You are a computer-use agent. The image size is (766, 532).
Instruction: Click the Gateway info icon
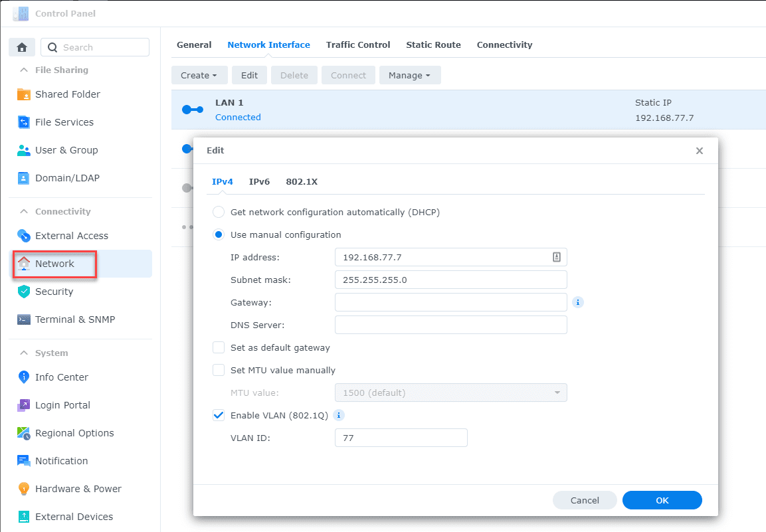tap(578, 302)
